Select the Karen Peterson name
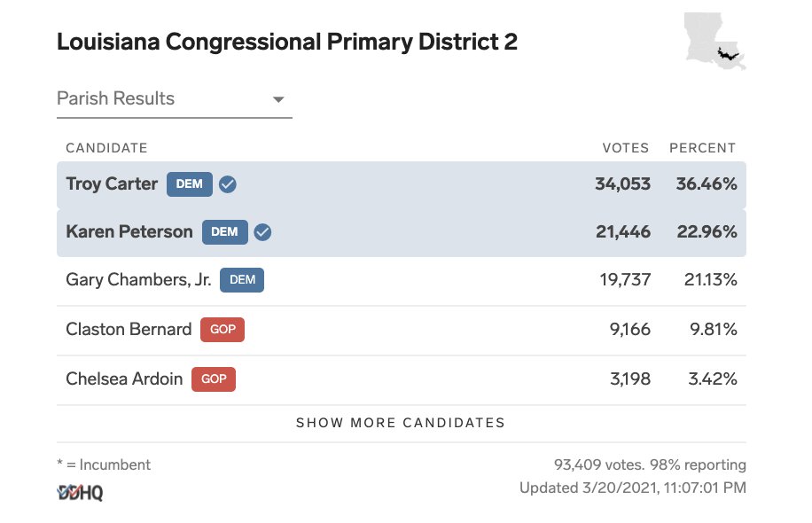The width and height of the screenshot is (812, 523). [129, 231]
